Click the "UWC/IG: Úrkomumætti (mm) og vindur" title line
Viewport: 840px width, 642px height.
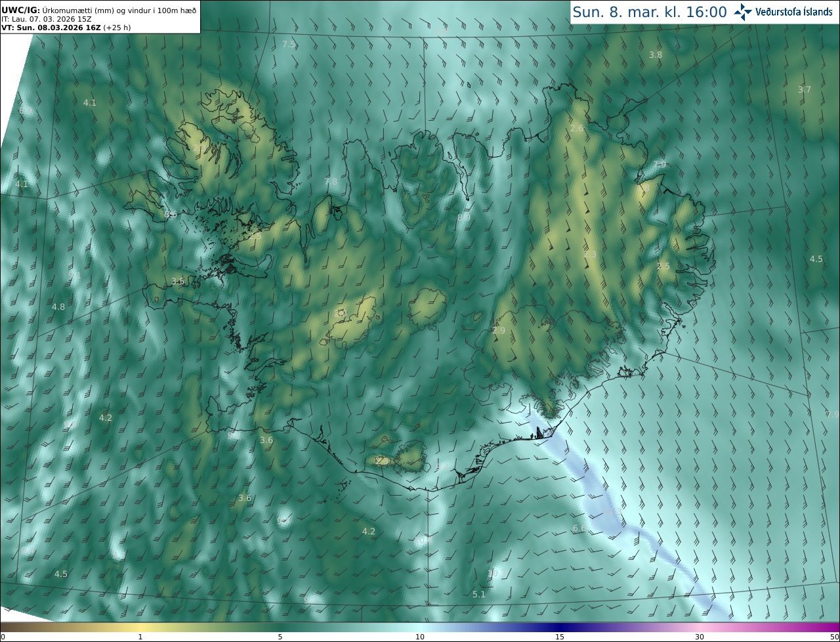(99, 10)
